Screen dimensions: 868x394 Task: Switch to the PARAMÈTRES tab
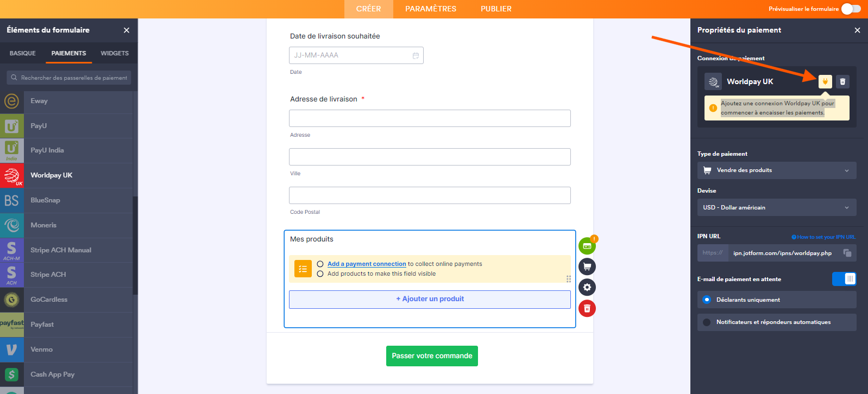click(431, 9)
